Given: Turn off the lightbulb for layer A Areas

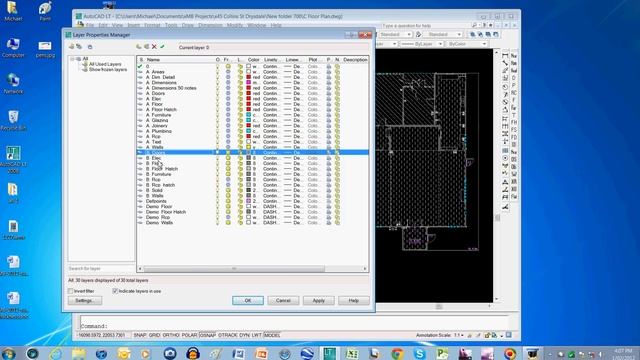Looking at the screenshot, I should pos(218,71).
